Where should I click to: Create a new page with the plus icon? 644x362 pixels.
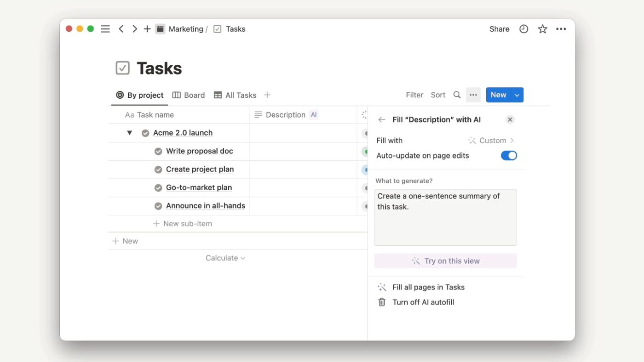coord(147,28)
